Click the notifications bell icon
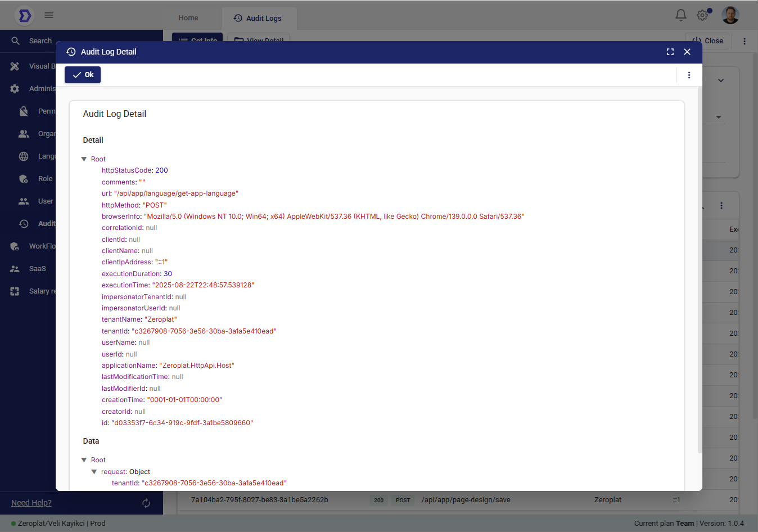Image resolution: width=758 pixels, height=532 pixels. [x=680, y=15]
